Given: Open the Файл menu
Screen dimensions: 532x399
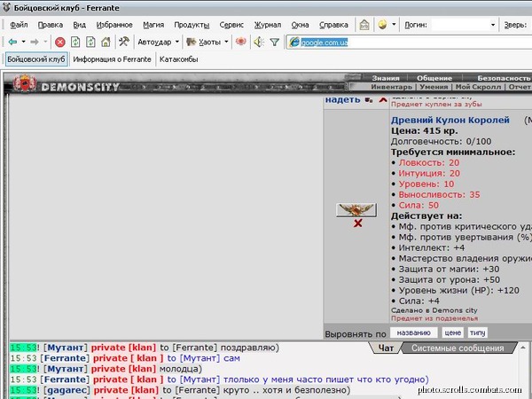Looking at the screenshot, I should [x=19, y=25].
